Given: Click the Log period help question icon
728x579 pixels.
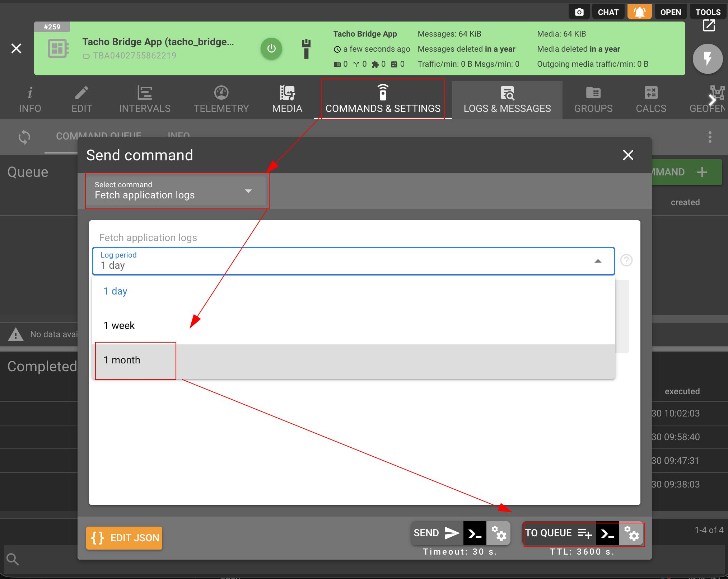Looking at the screenshot, I should point(626,260).
